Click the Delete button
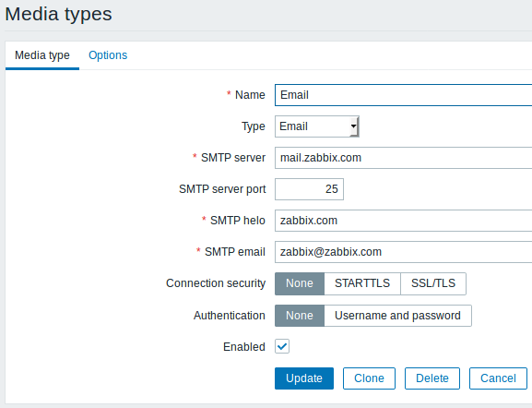Screen dimensions: 532x408 432,378
